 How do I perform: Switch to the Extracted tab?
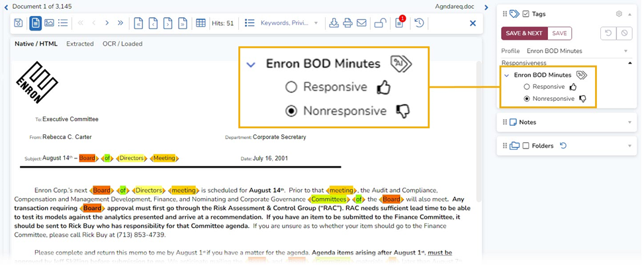point(80,44)
